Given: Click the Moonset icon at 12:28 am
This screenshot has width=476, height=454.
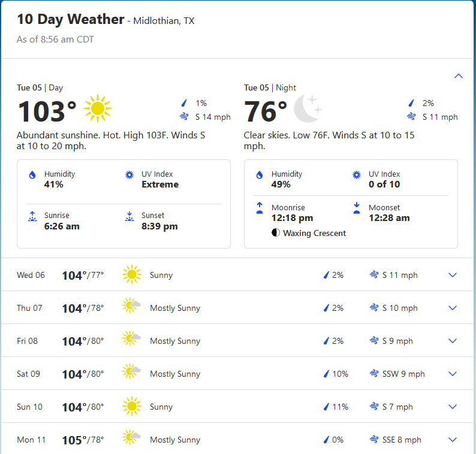Looking at the screenshot, I should (x=357, y=208).
